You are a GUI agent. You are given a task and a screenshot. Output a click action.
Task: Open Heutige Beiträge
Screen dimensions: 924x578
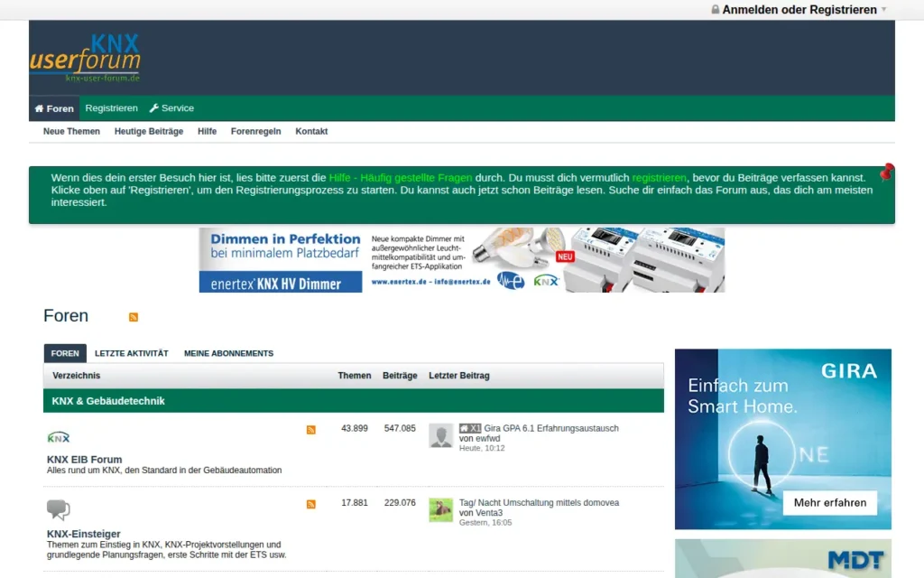click(149, 132)
